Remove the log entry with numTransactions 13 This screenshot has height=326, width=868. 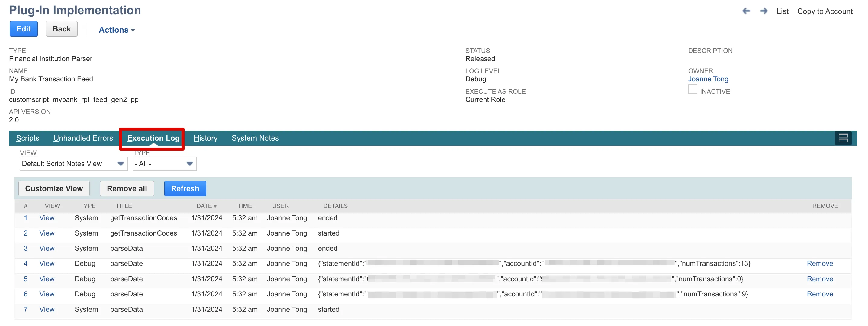pyautogui.click(x=820, y=264)
